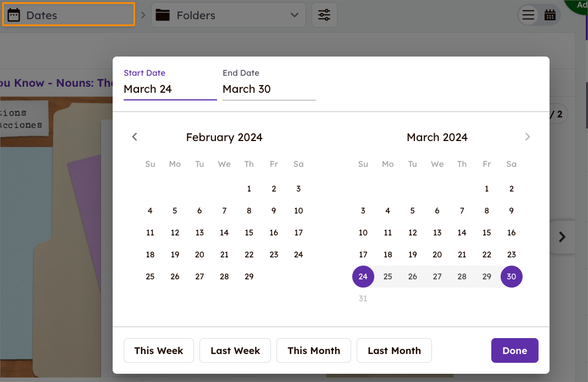Pick March 11 in calendar

pyautogui.click(x=388, y=233)
